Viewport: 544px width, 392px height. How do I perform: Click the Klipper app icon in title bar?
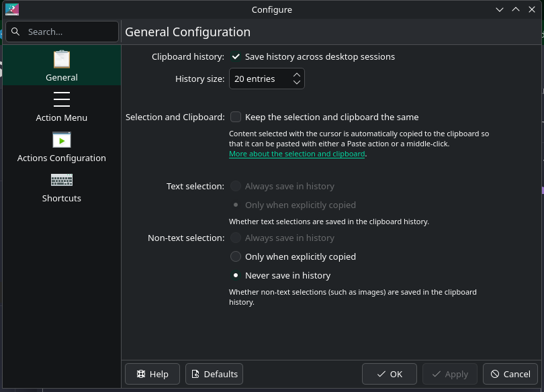point(12,9)
